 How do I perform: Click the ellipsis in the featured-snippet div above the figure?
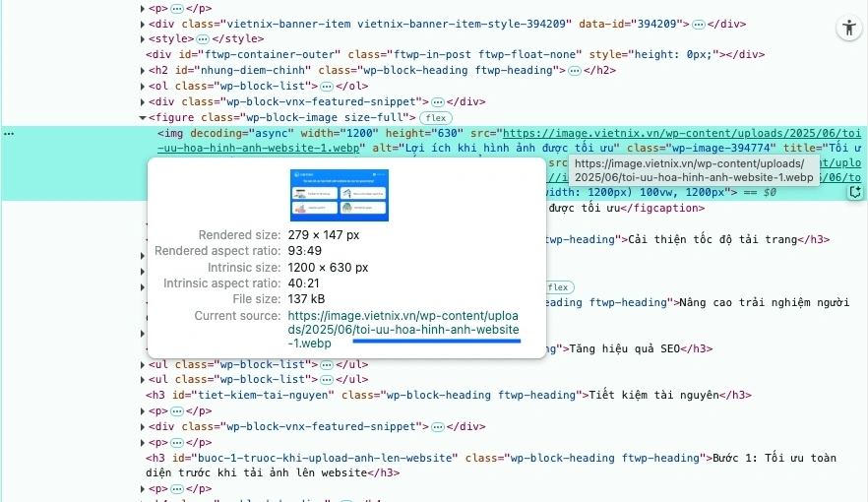click(x=438, y=102)
